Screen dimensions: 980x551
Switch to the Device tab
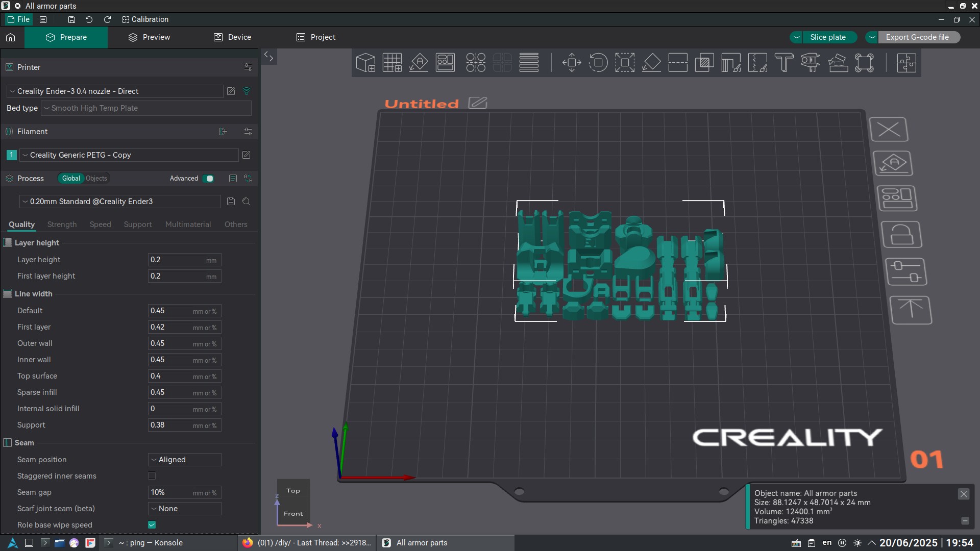click(x=232, y=37)
